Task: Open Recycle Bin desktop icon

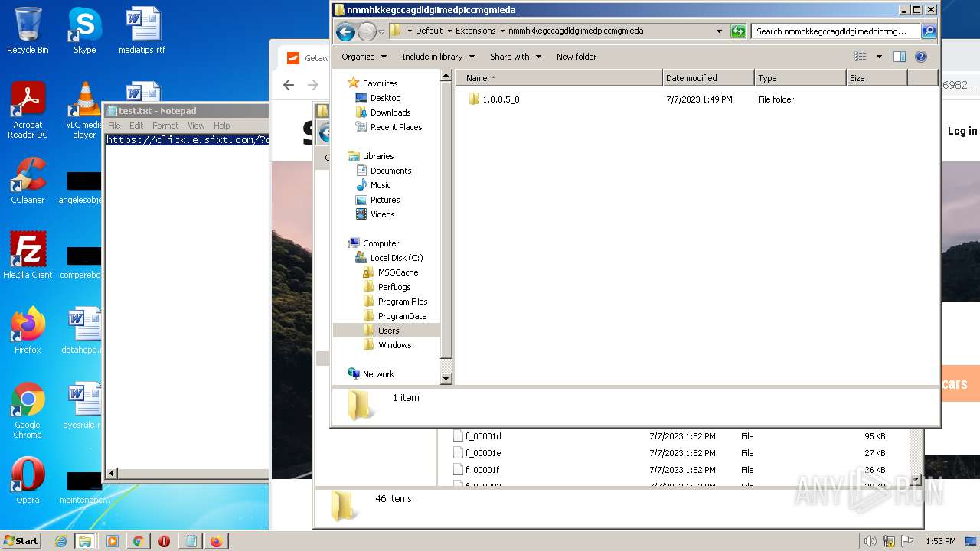Action: click(x=28, y=31)
